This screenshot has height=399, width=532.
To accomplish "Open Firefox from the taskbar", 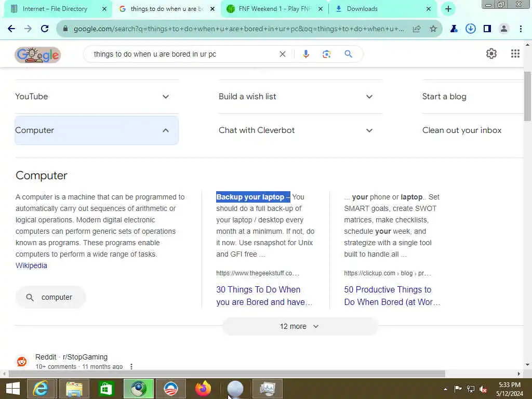I will click(x=203, y=389).
